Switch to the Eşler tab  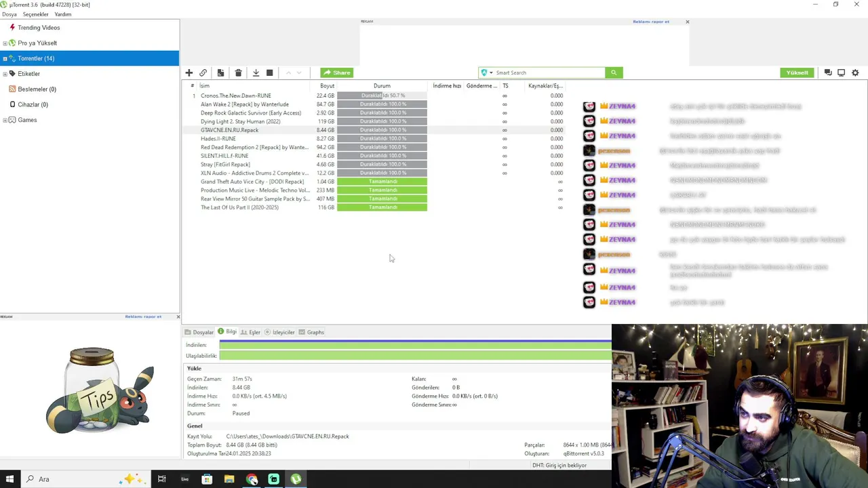coord(251,332)
